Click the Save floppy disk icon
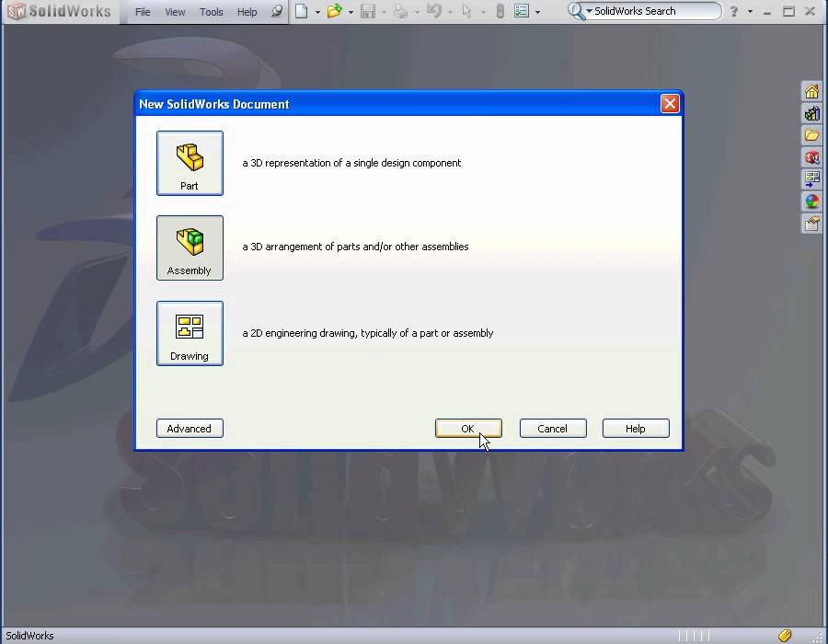The height and width of the screenshot is (644, 828). pyautogui.click(x=367, y=11)
